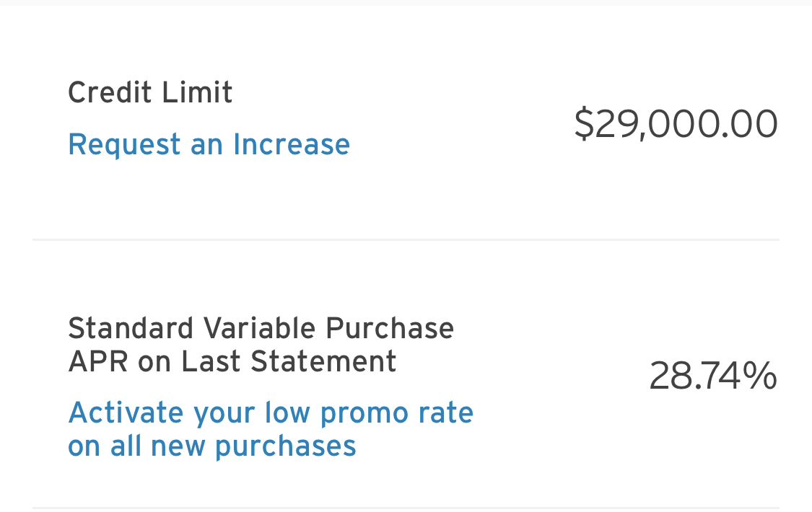Image resolution: width=812 pixels, height=512 pixels.
Task: Click the $29,000.00 credit limit amount
Action: pyautogui.click(x=676, y=124)
